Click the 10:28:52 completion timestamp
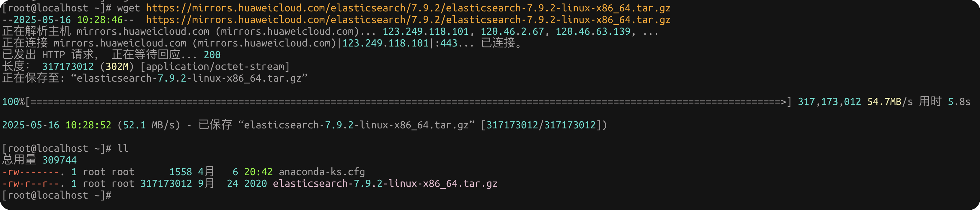 click(88, 125)
